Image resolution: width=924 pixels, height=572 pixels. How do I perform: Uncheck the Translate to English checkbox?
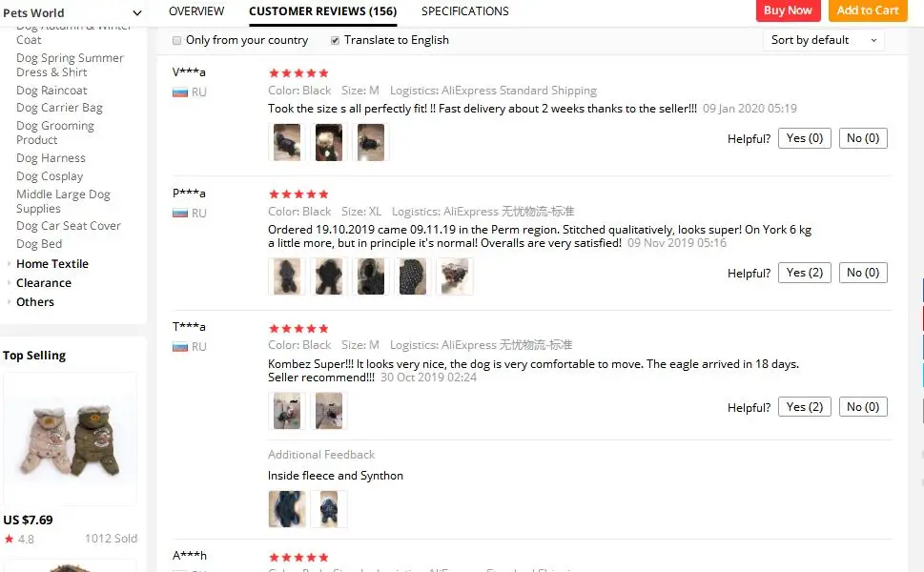click(x=335, y=41)
